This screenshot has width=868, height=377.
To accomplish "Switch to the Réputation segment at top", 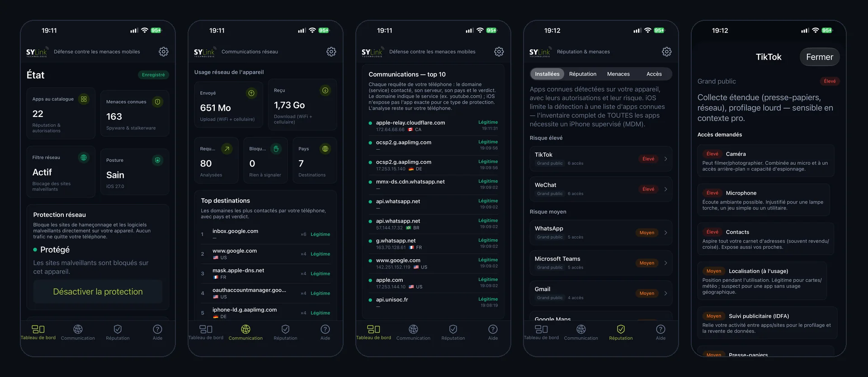I will [x=583, y=74].
